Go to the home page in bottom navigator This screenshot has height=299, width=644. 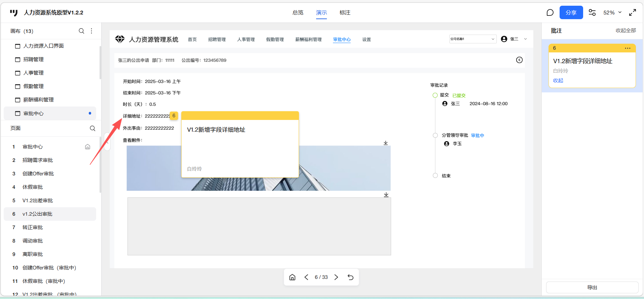tap(292, 277)
